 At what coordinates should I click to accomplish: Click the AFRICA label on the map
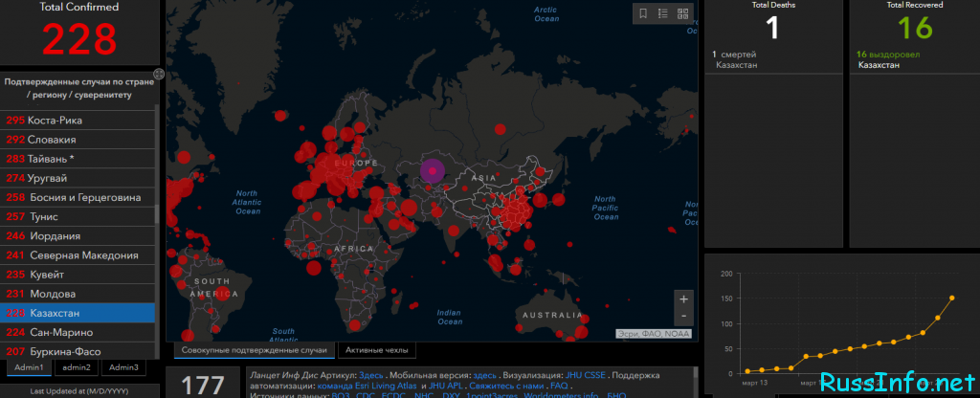point(354,249)
